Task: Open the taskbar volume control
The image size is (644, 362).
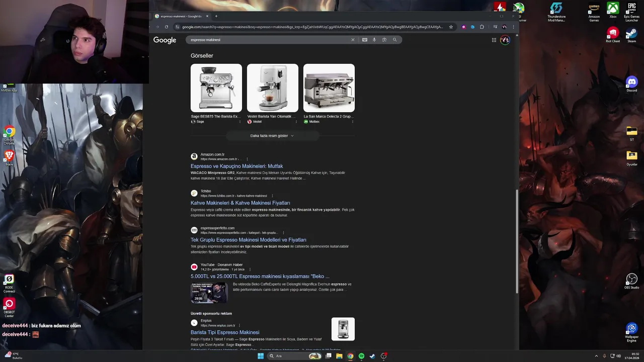Action: [618, 356]
